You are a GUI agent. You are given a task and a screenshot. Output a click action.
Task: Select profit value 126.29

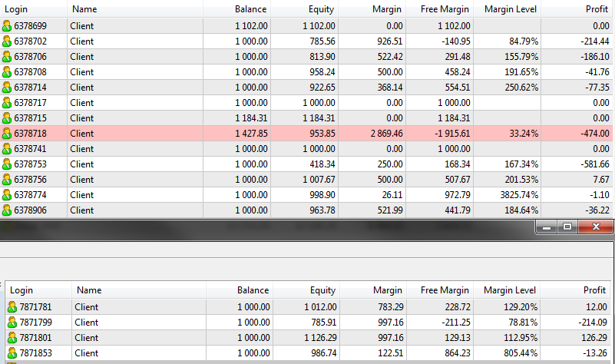click(x=594, y=338)
